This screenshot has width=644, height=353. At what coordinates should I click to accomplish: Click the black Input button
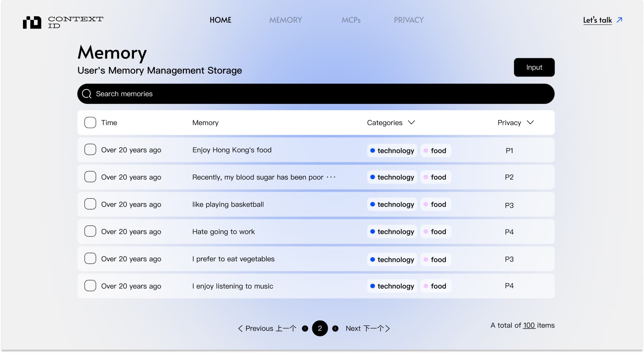coord(534,67)
